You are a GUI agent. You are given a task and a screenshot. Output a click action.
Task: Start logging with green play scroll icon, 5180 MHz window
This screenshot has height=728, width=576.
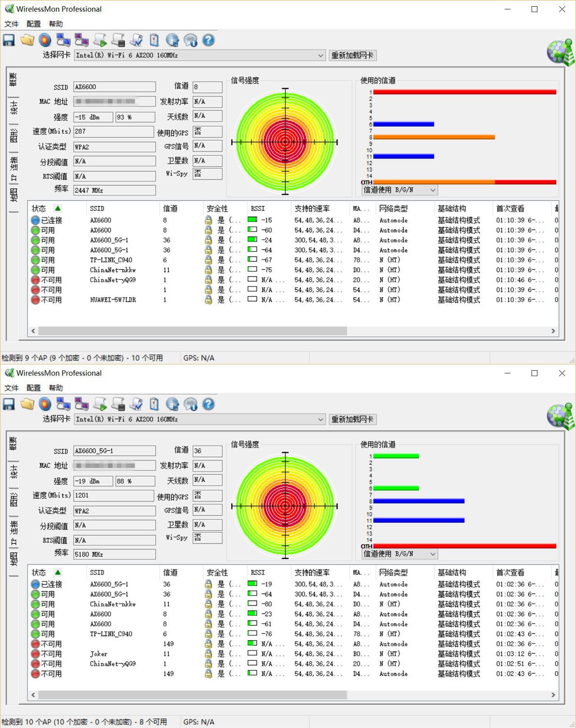pos(100,404)
